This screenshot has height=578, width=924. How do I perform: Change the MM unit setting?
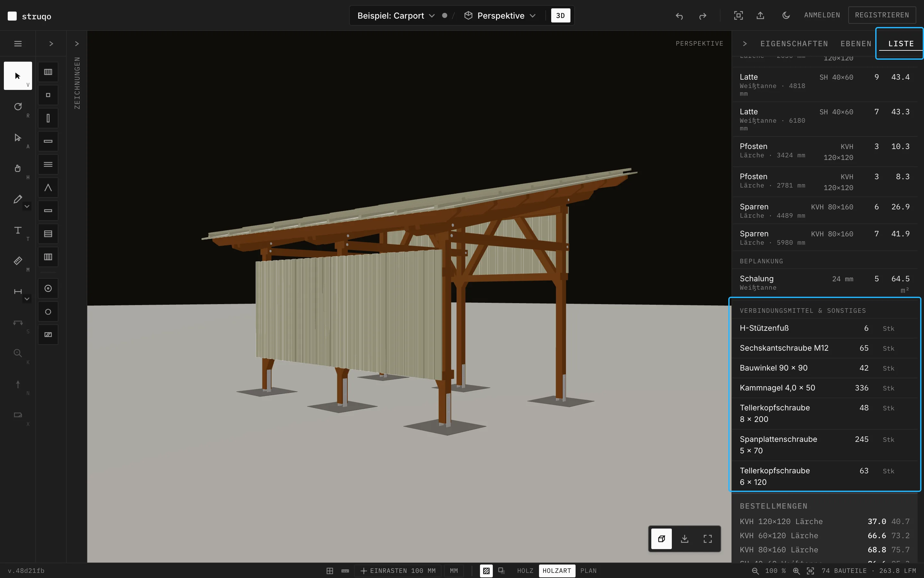(454, 571)
